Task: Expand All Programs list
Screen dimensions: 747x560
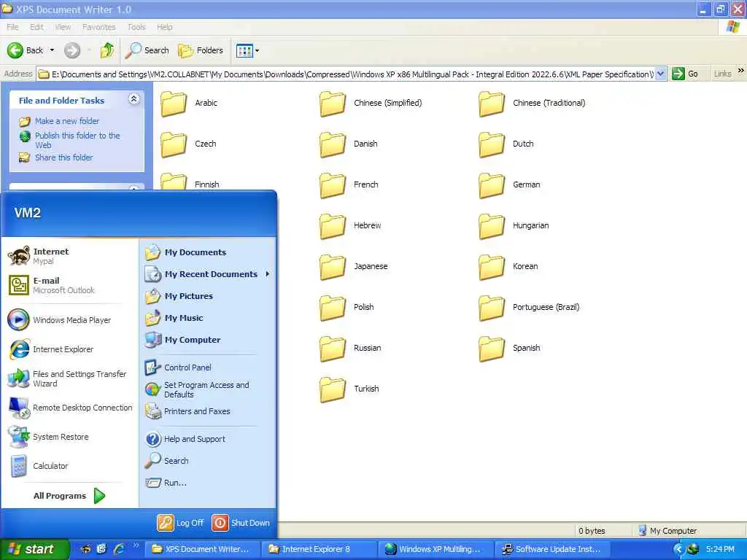Action: tap(70, 496)
